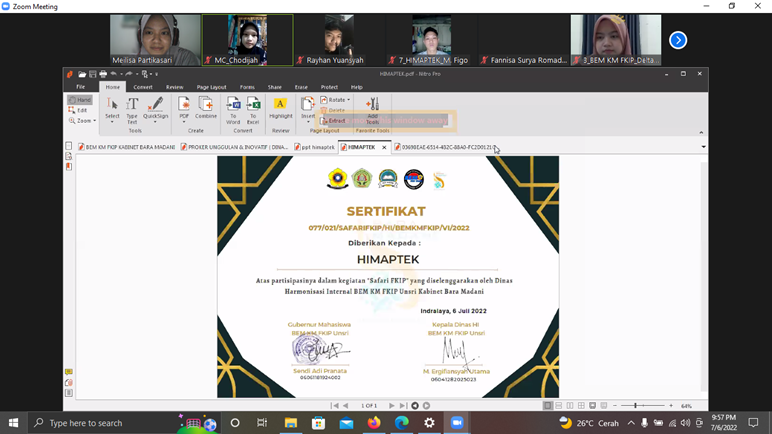This screenshot has width=772, height=434.
Task: Switch to the 03698EAE document tab
Action: pos(445,147)
